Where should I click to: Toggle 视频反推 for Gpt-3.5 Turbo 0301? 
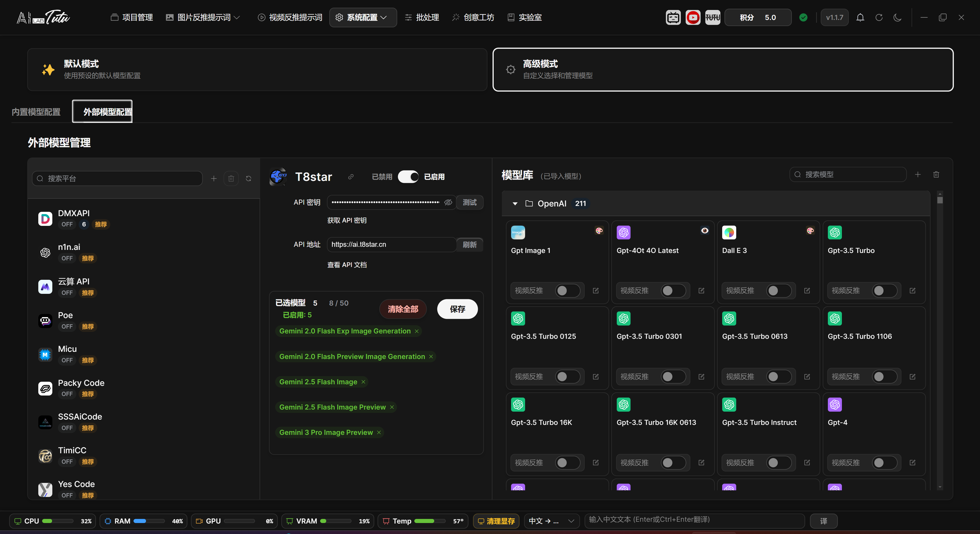tap(673, 377)
